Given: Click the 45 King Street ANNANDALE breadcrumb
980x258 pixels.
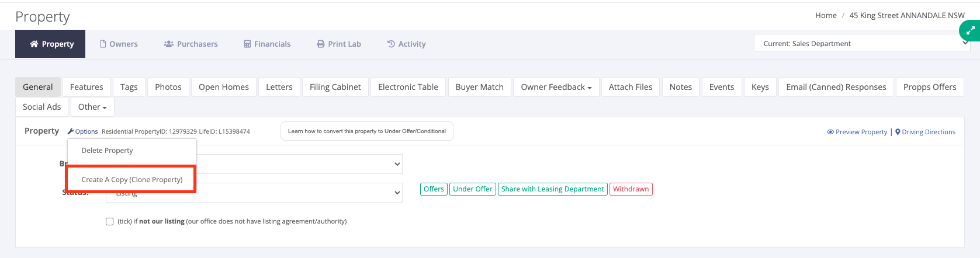Looking at the screenshot, I should coord(907,16).
